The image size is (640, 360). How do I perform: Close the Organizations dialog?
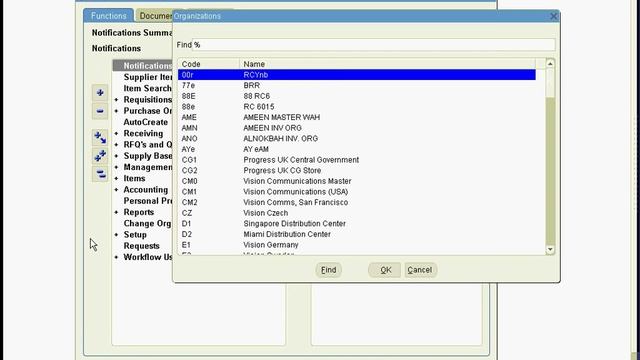[553, 16]
